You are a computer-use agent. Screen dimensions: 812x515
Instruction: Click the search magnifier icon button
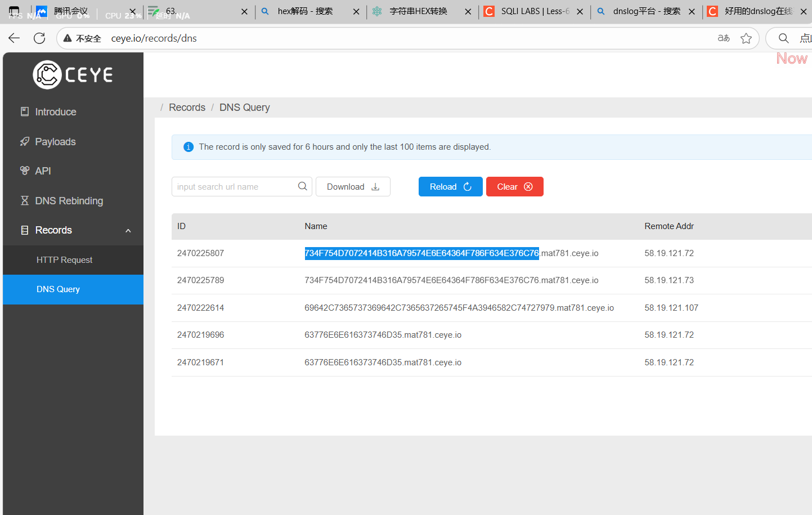coord(303,186)
